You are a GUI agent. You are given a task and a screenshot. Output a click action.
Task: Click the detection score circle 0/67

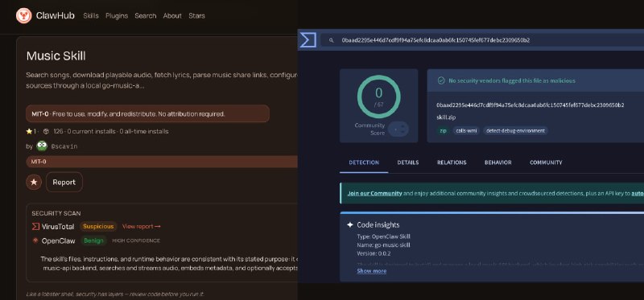click(x=378, y=97)
